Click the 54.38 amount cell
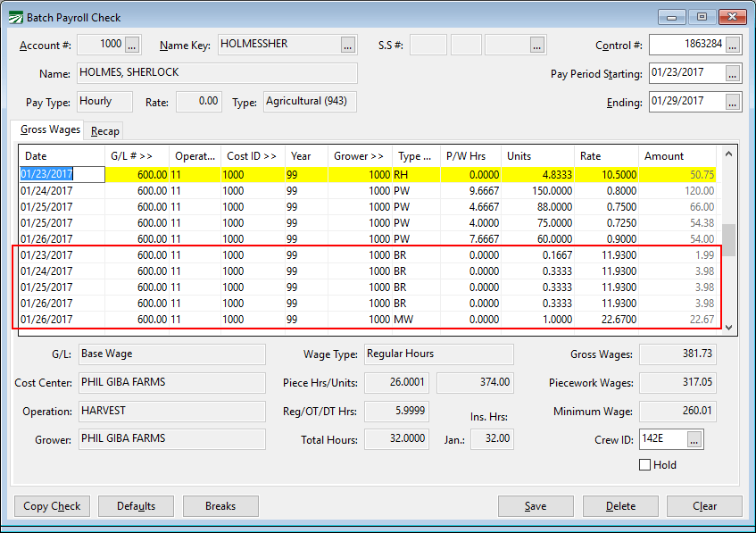Image resolution: width=756 pixels, height=533 pixels. [677, 223]
